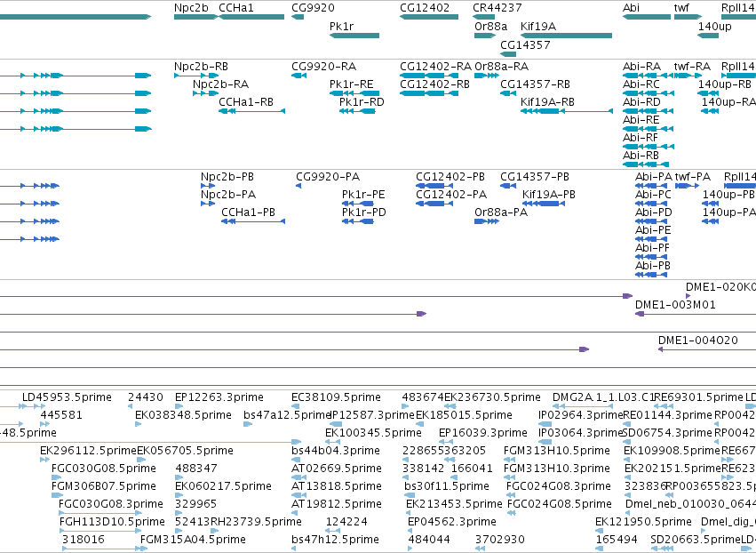
Task: Select protein Npc2b-PA
Action: coord(228,195)
